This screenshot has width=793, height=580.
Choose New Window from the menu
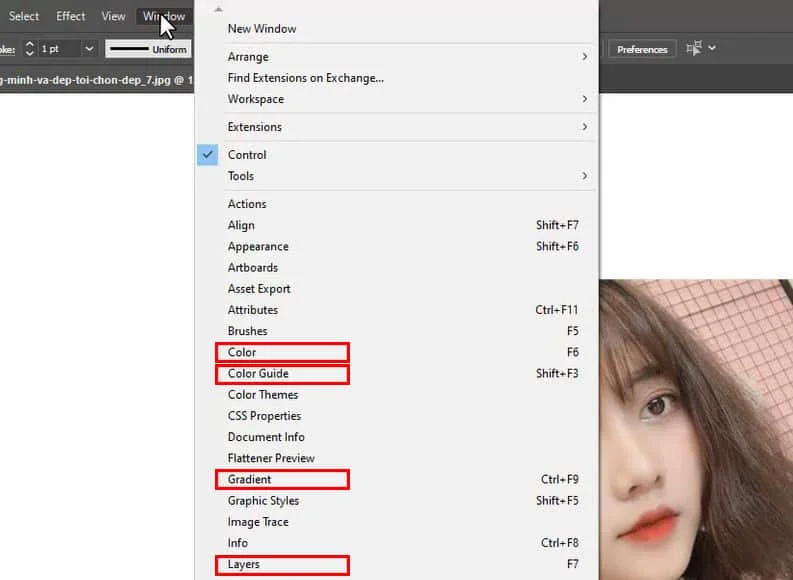click(262, 29)
